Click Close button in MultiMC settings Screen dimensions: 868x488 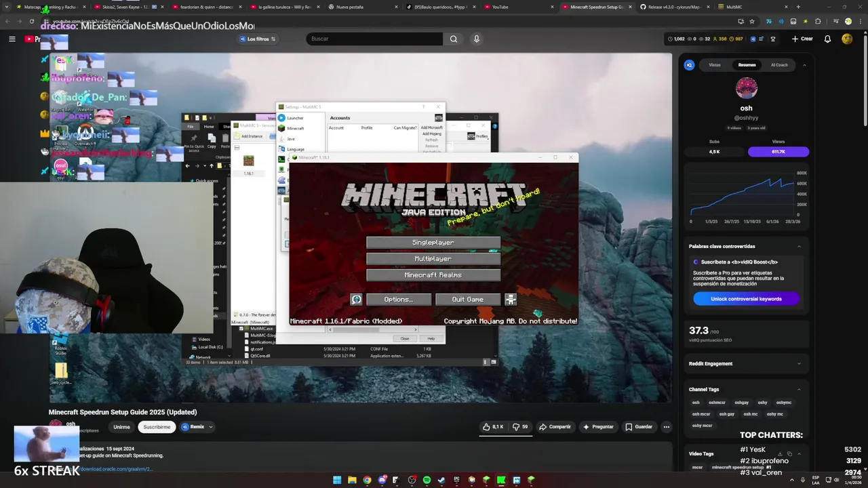(x=404, y=338)
